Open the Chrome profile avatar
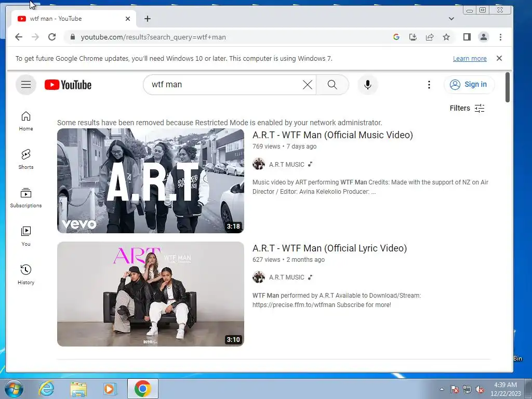The image size is (532, 399). 484,37
